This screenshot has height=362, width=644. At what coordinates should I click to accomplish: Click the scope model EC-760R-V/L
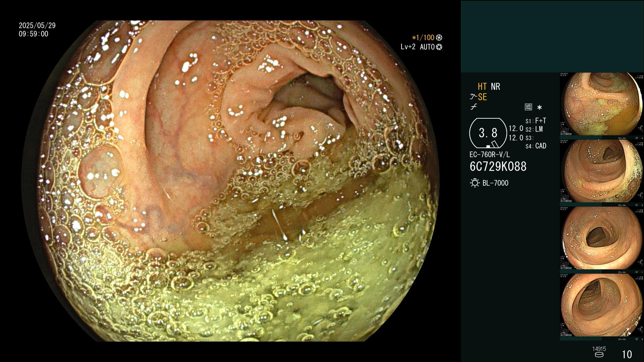[490, 155]
